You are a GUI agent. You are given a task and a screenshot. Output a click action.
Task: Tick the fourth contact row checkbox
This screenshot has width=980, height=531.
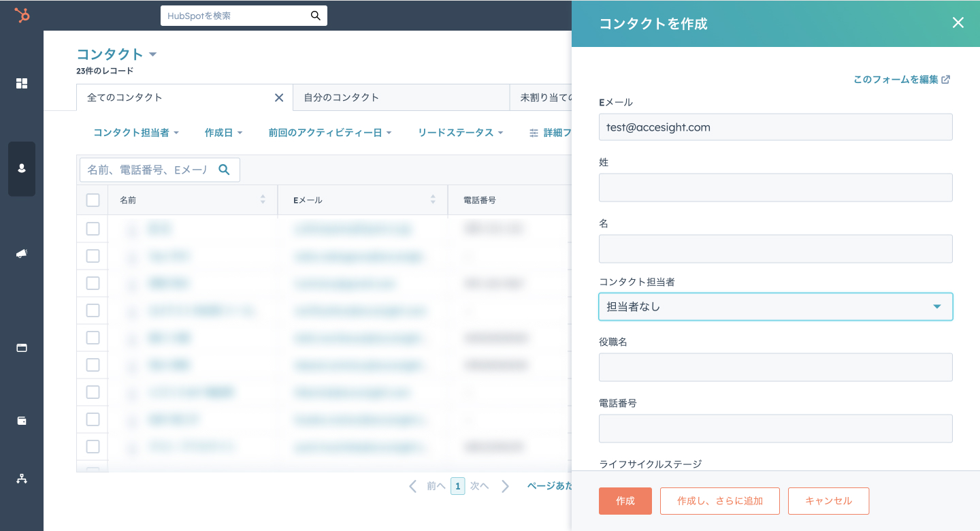tap(93, 310)
